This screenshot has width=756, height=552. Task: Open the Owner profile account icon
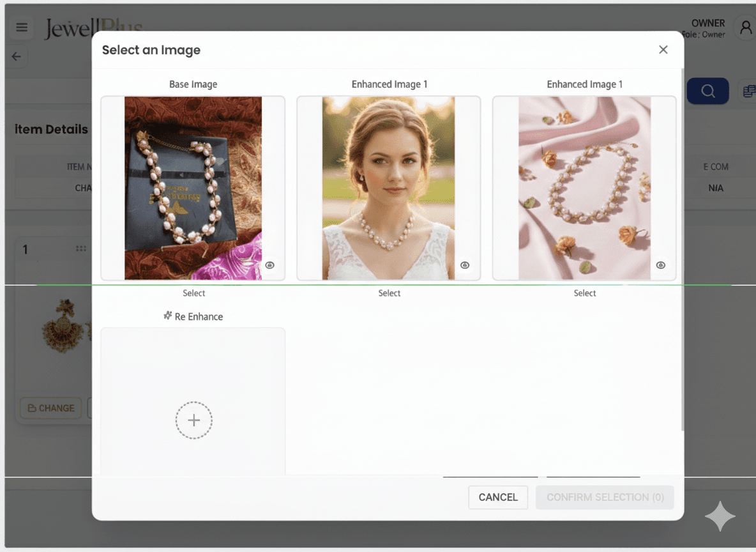(x=745, y=27)
